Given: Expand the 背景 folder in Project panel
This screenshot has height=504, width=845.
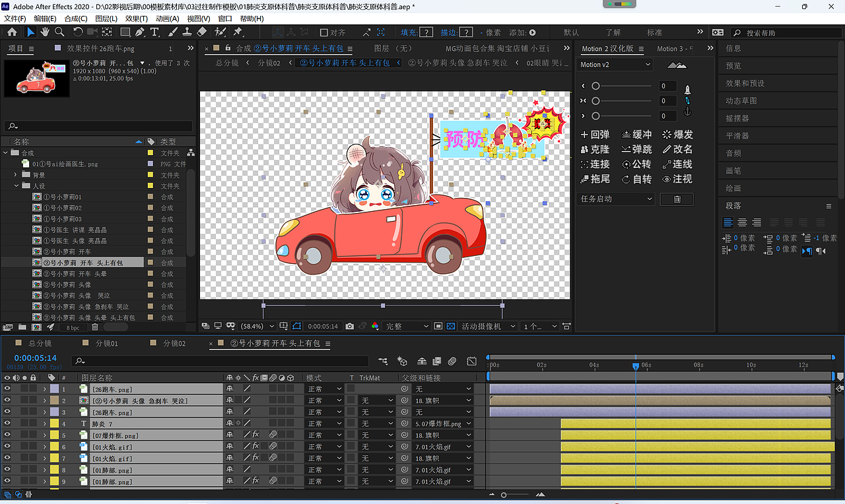Looking at the screenshot, I should [x=16, y=175].
